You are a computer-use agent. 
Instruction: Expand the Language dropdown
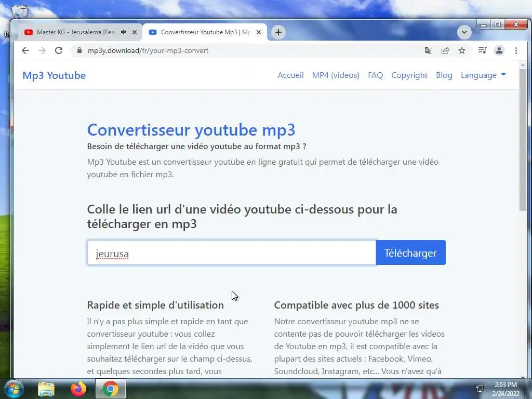pyautogui.click(x=483, y=75)
